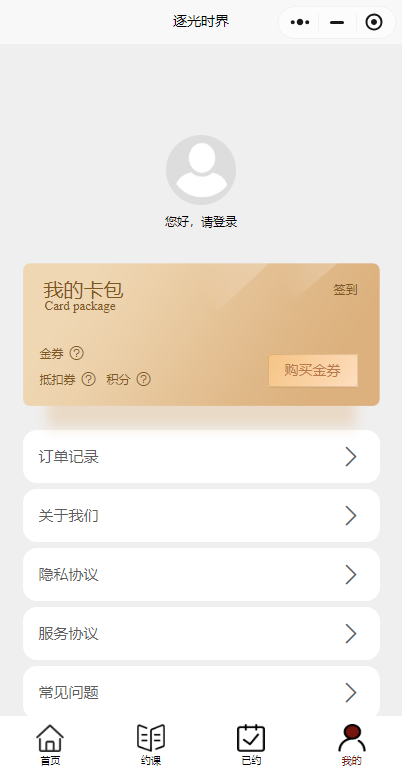Screen dimensions: 402x772
Task: Switch to the 约课 booking tab
Action: (x=151, y=738)
